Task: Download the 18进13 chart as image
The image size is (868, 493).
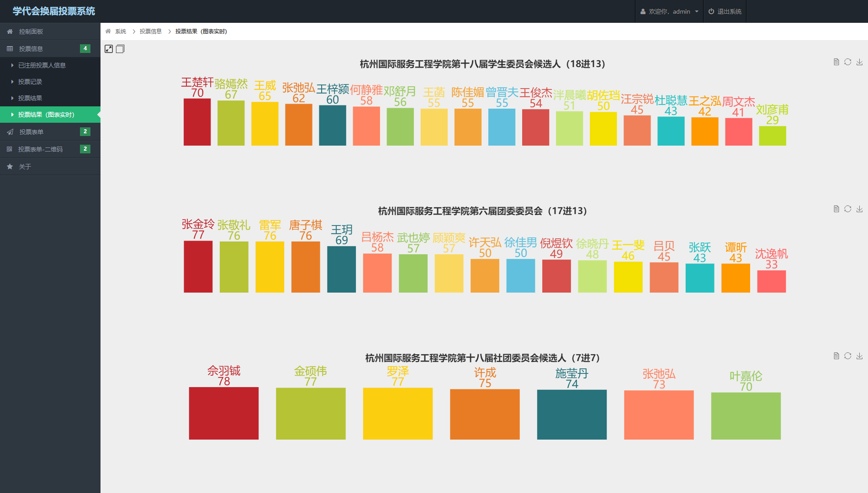Action: 859,62
